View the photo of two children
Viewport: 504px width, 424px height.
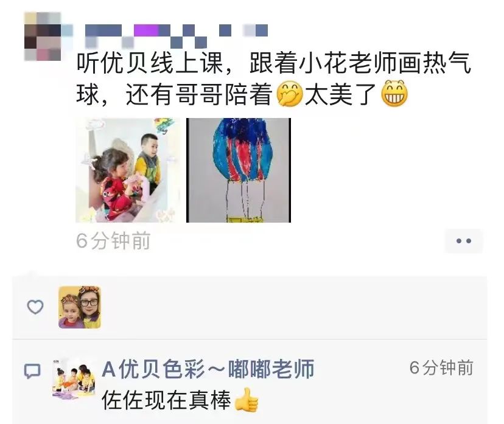click(128, 170)
